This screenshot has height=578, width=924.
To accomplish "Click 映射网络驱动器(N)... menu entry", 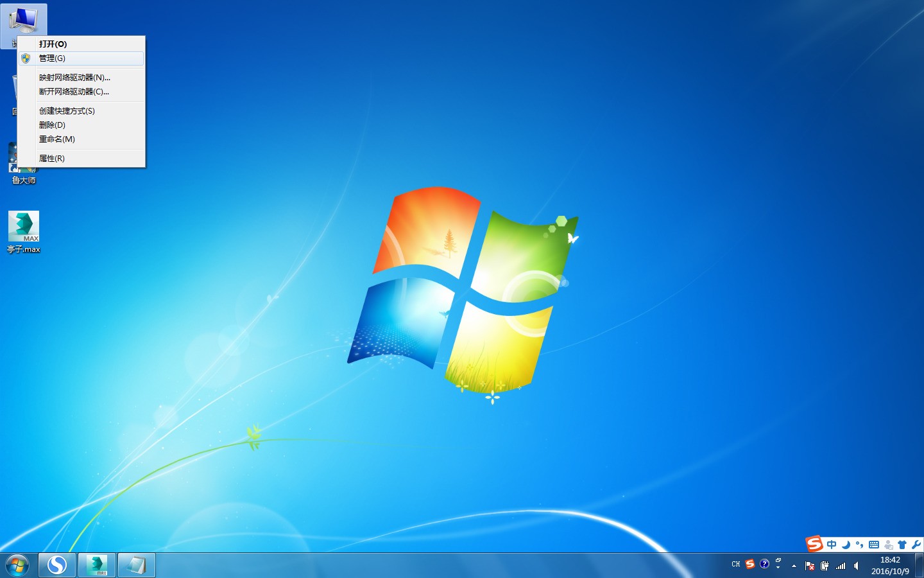I will [x=81, y=78].
